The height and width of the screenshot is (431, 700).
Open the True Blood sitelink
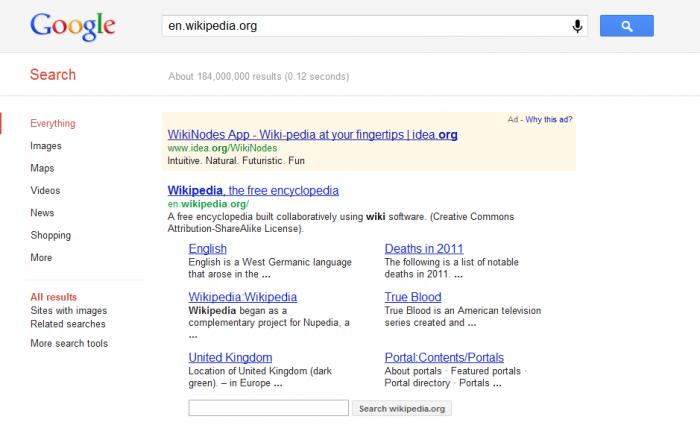pos(413,297)
